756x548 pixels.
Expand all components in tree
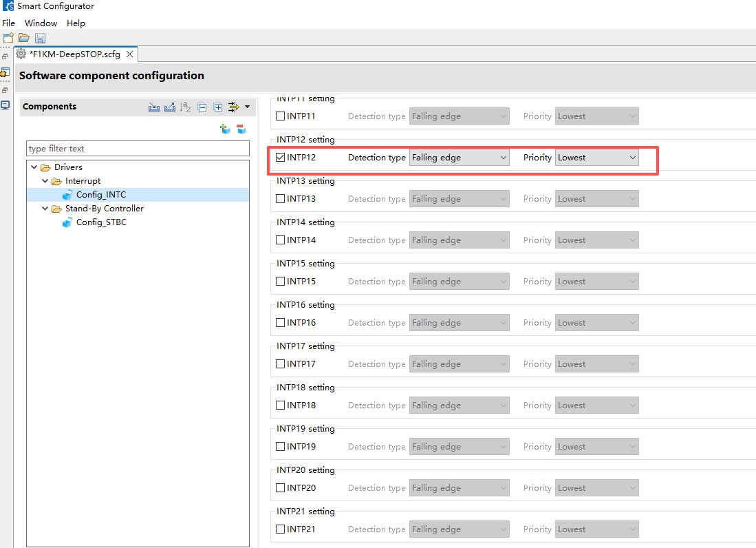tap(218, 107)
